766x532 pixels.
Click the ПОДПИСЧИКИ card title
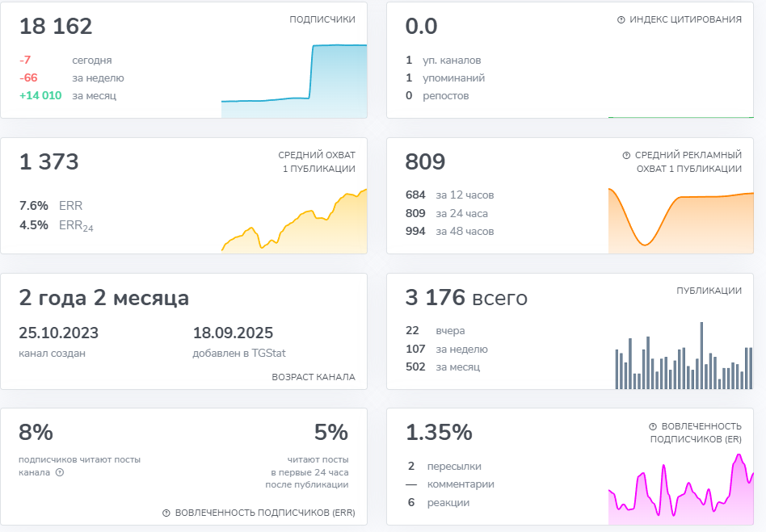click(322, 19)
